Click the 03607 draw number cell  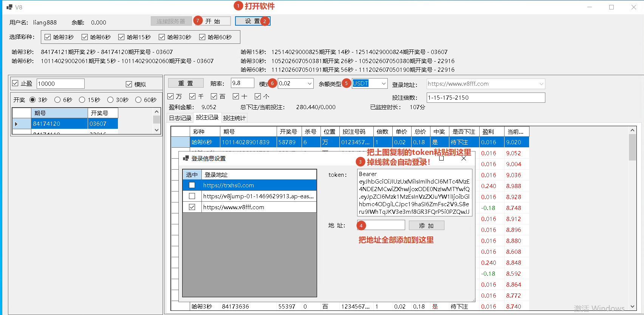click(103, 124)
